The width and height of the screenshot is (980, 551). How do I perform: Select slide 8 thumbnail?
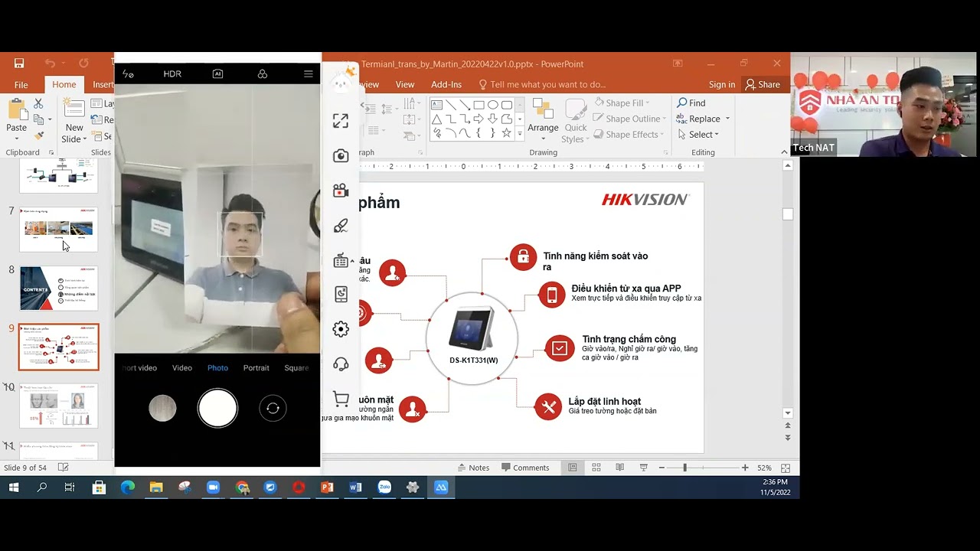click(59, 288)
